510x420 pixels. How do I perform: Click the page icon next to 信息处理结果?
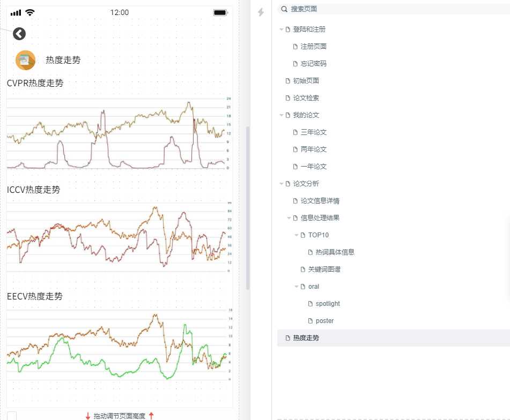pos(295,218)
